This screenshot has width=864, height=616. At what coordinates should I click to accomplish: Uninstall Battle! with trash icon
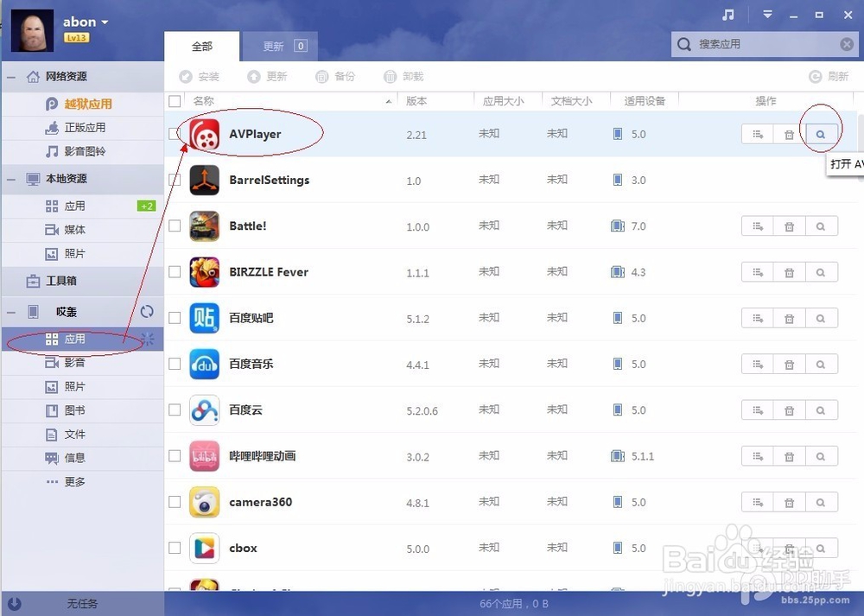click(x=789, y=225)
